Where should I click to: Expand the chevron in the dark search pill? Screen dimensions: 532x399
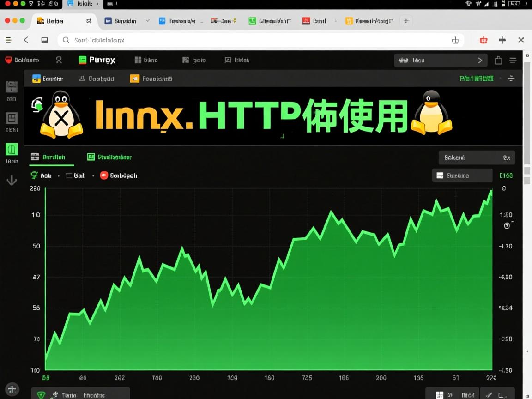480,60
